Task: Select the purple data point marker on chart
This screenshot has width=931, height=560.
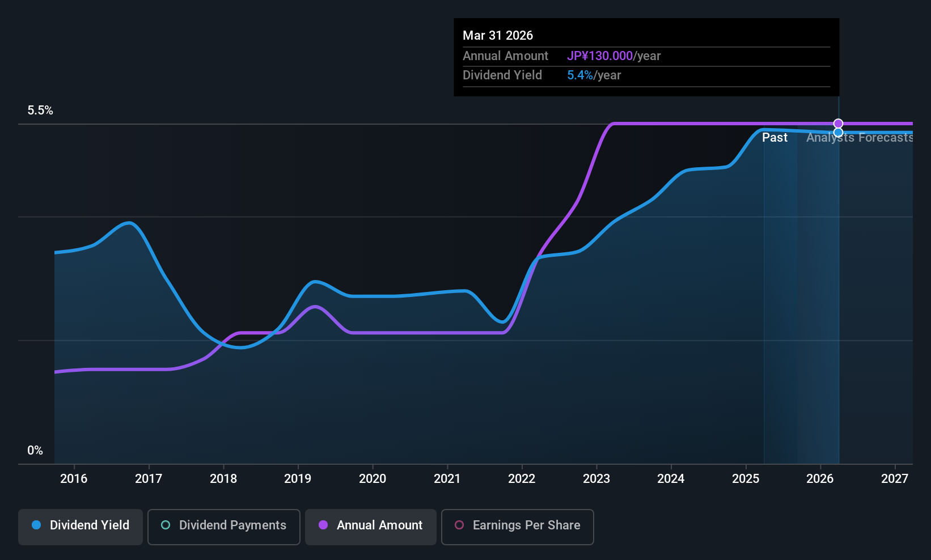Action: [838, 124]
